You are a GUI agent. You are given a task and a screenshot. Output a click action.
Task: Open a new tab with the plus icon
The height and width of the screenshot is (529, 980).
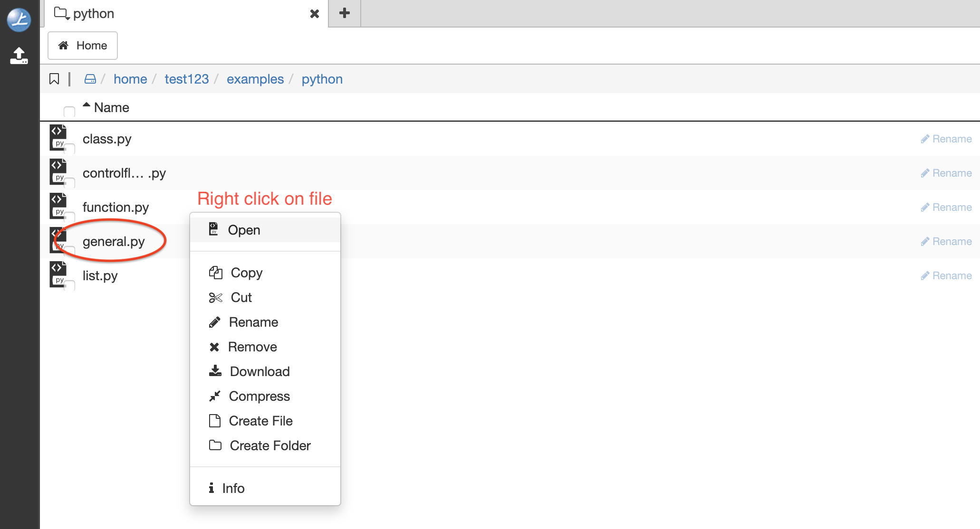click(x=344, y=13)
